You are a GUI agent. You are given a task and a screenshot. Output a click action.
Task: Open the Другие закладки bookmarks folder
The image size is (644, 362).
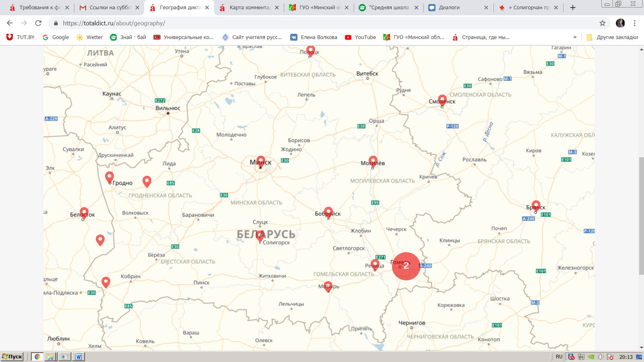[x=613, y=37]
